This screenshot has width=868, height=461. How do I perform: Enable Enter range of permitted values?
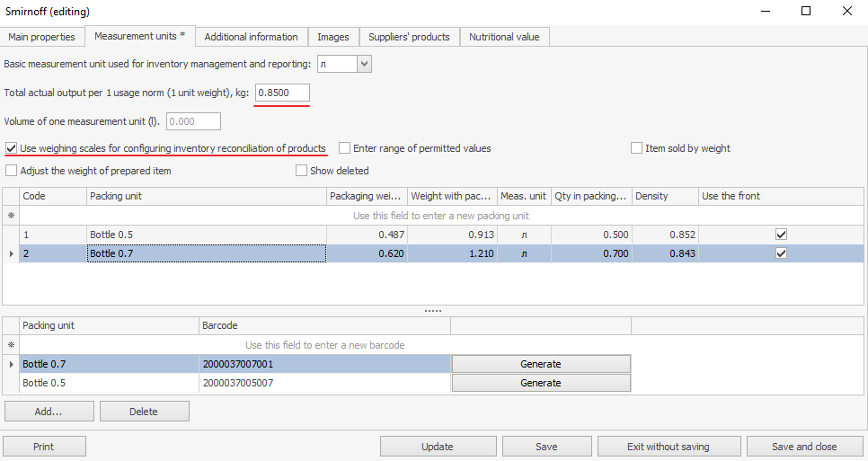pyautogui.click(x=345, y=148)
